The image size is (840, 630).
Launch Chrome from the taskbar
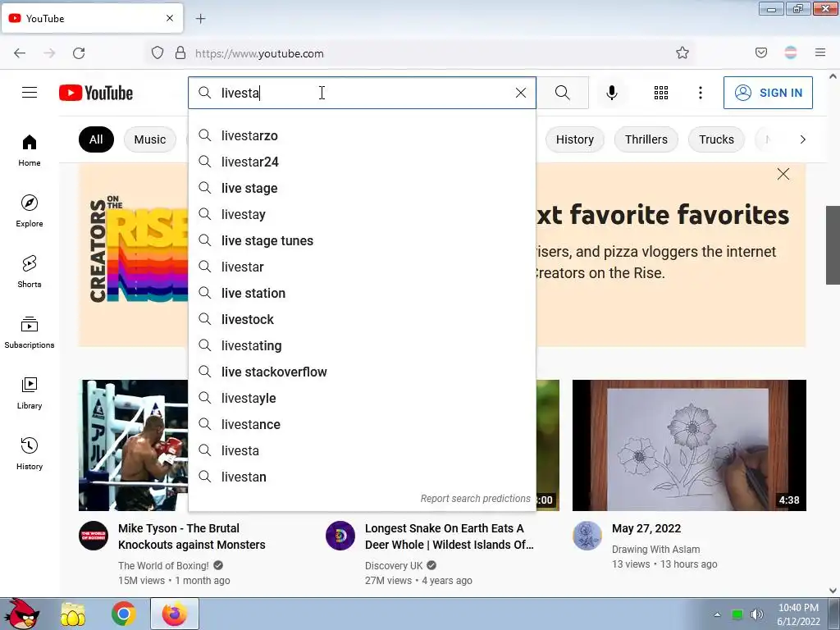click(123, 614)
